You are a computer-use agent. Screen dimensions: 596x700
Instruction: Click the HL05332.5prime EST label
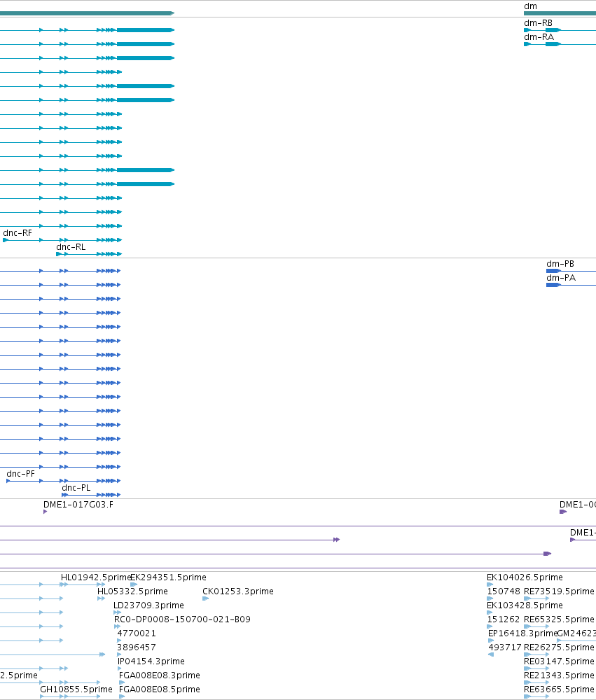pos(132,591)
